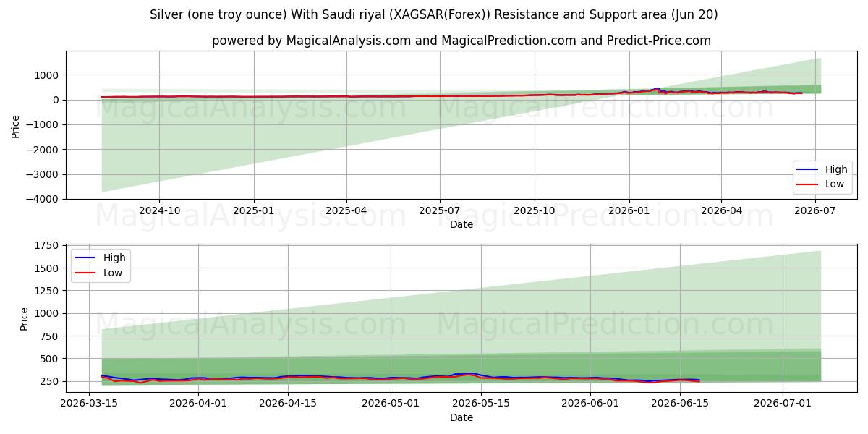Click the 2026-05-15 date tick label
The image size is (868, 434).
pyautogui.click(x=481, y=404)
